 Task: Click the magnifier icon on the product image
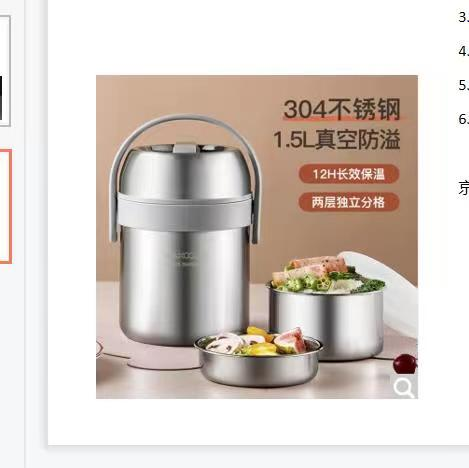pos(404,388)
